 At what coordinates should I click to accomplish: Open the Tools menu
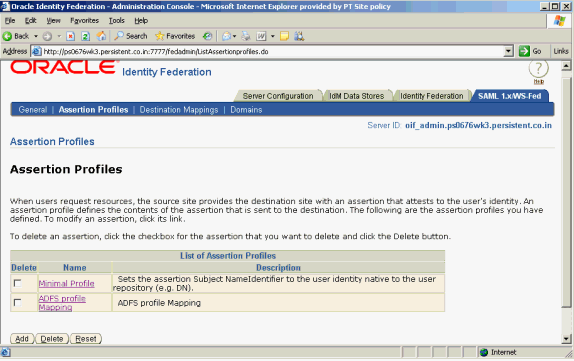[116, 21]
